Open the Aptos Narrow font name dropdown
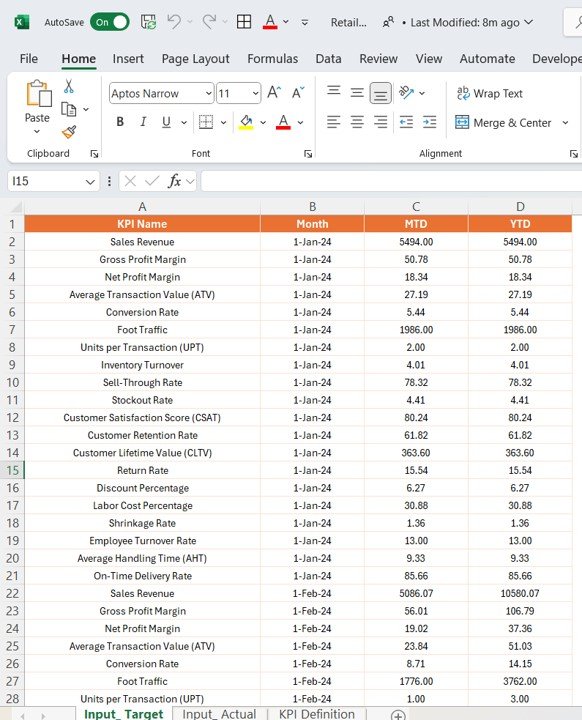This screenshot has width=582, height=720. [208, 94]
